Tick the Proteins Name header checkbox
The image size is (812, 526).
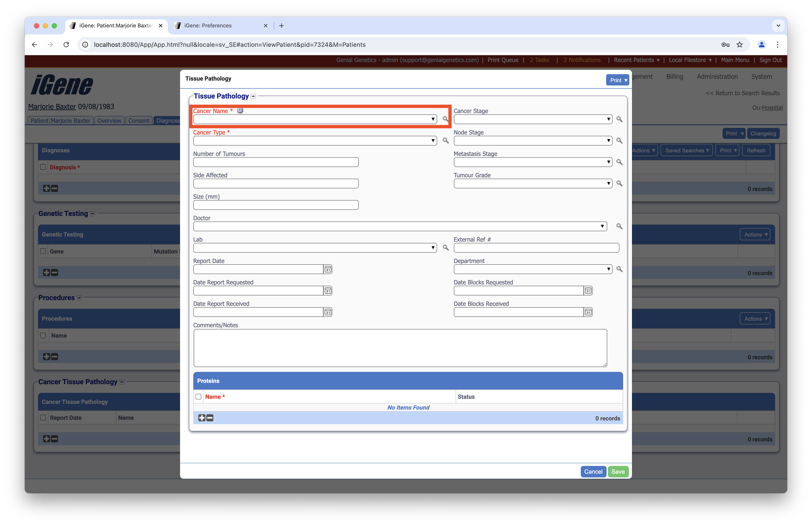pyautogui.click(x=198, y=397)
